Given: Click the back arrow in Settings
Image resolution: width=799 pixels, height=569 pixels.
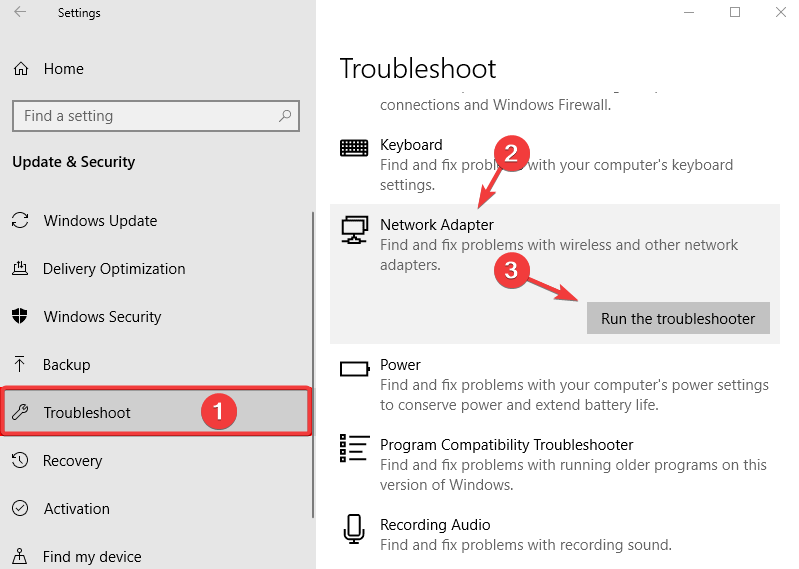Looking at the screenshot, I should point(20,12).
